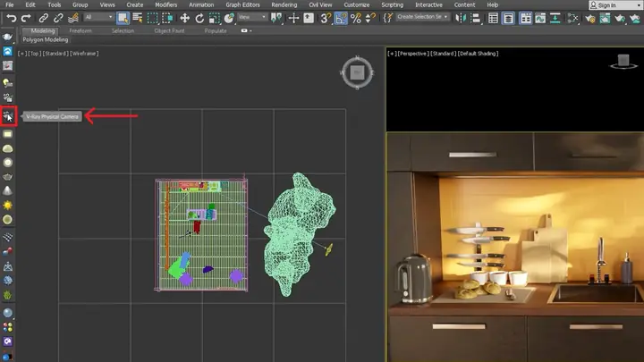Click the Unlink Selection broken chain icon
The image size is (644, 362).
tap(58, 18)
